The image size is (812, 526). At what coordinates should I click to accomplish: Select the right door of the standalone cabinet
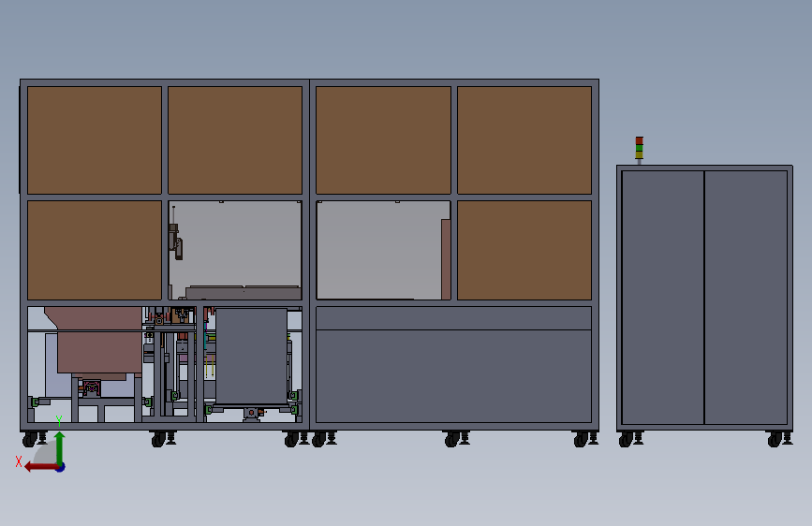(x=746, y=298)
